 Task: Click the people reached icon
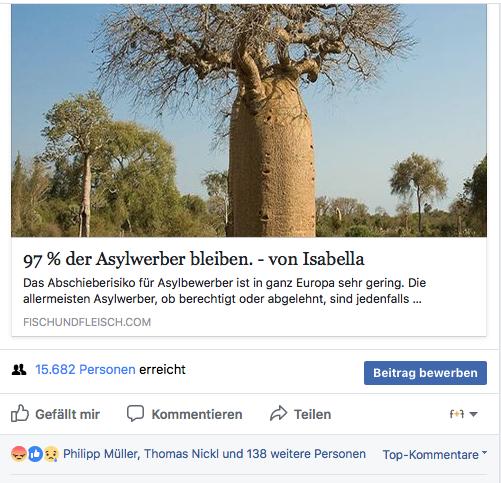(x=19, y=370)
